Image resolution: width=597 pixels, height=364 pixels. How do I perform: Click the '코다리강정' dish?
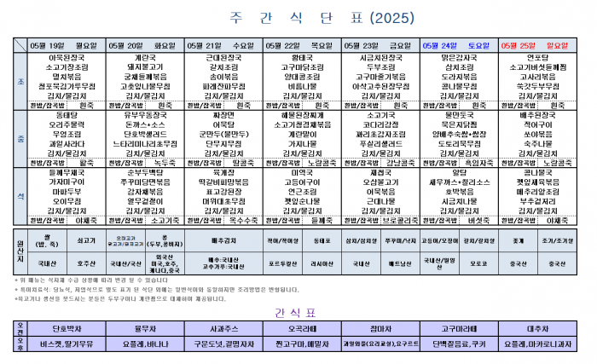tap(380, 125)
